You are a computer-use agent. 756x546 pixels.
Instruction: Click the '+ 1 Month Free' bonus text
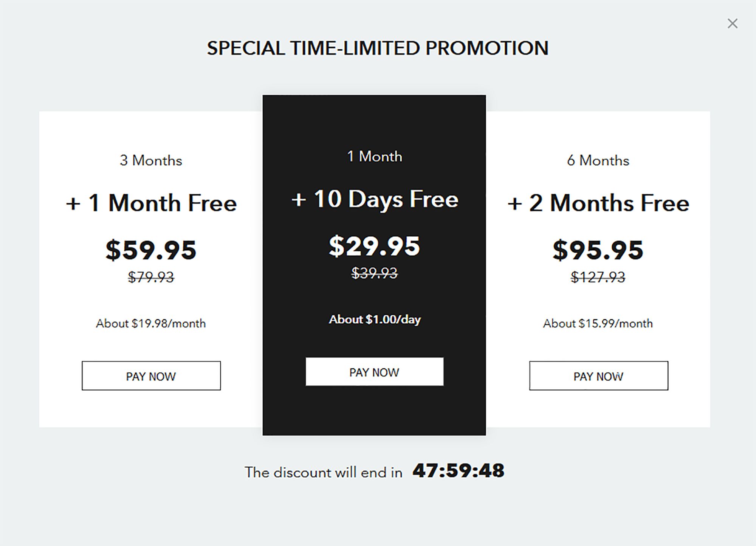[x=151, y=203]
